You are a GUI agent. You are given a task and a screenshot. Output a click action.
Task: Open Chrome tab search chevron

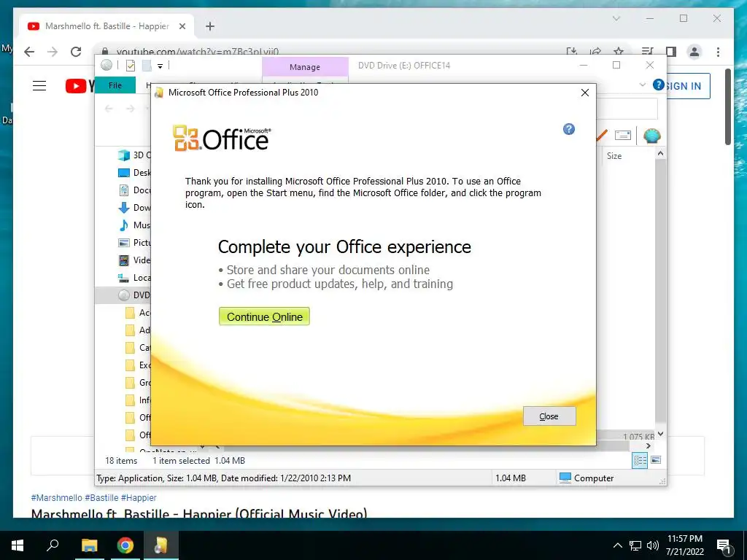coord(616,18)
